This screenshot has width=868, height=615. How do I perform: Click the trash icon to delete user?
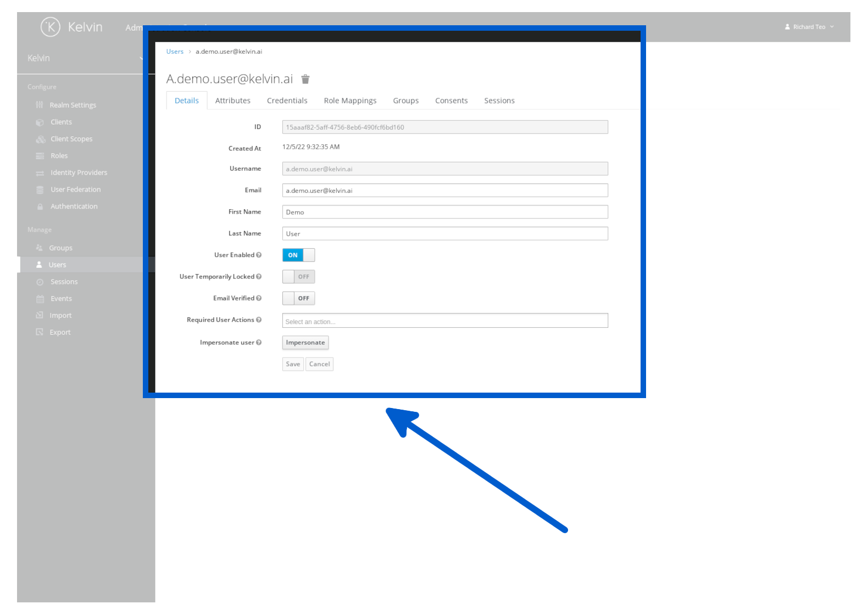(305, 80)
